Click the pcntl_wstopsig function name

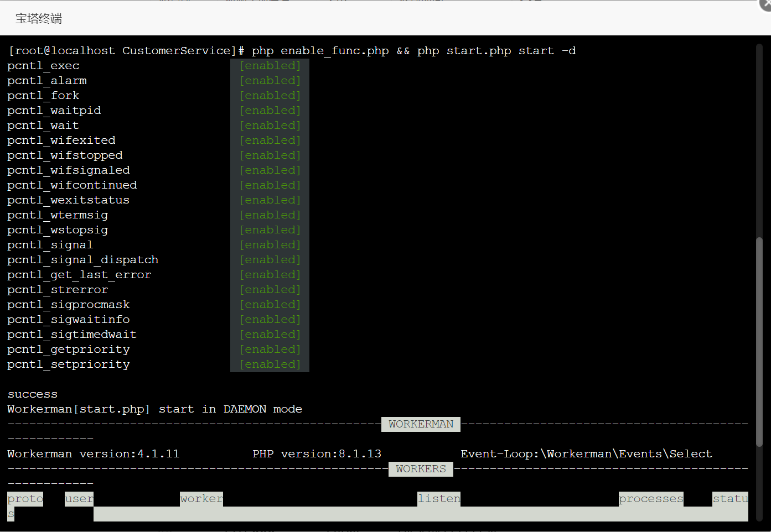[x=58, y=230]
